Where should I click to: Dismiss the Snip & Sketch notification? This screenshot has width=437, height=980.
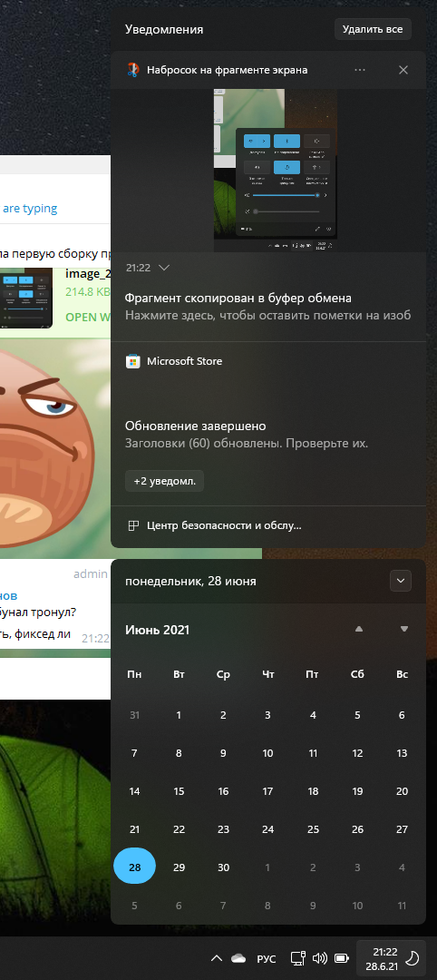pyautogui.click(x=403, y=70)
